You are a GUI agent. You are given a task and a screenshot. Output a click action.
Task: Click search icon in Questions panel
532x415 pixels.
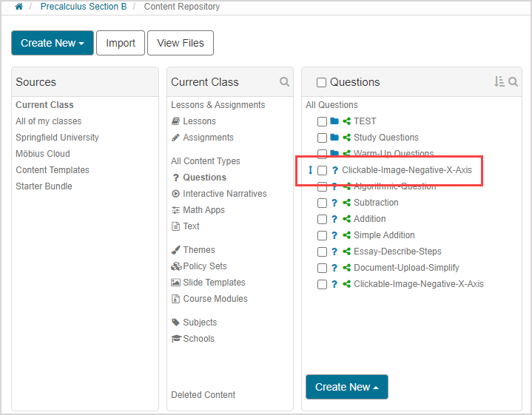513,82
